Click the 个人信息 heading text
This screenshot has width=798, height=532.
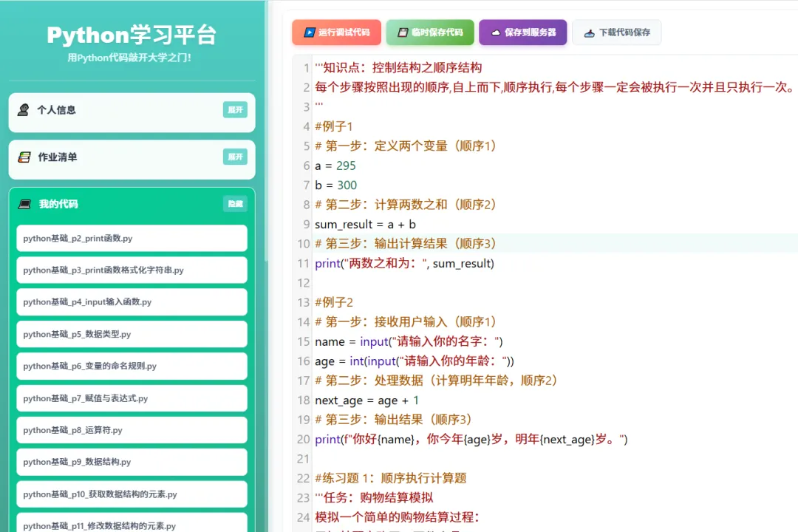(x=56, y=110)
